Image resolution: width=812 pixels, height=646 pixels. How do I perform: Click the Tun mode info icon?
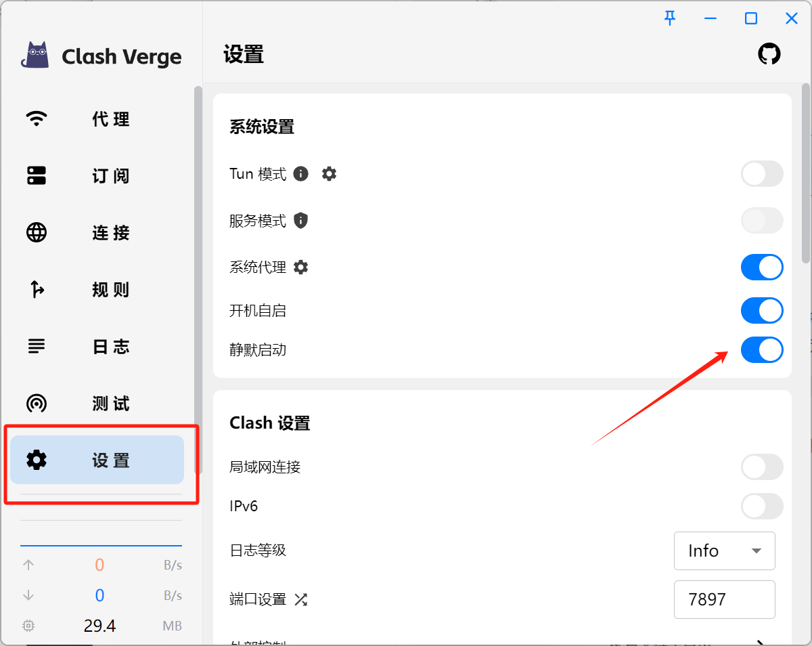[x=301, y=174]
